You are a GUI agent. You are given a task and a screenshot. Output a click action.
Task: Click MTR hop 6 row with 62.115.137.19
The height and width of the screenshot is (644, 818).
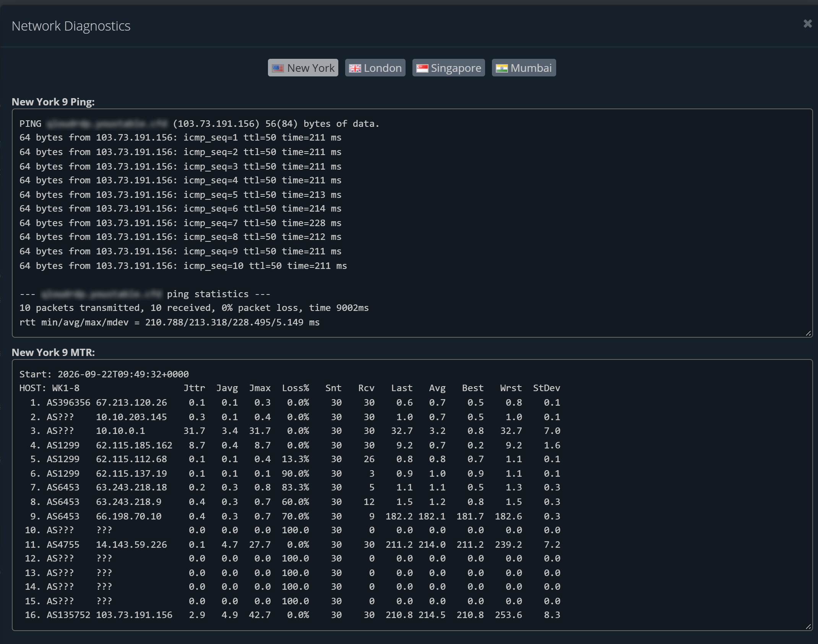(295, 474)
